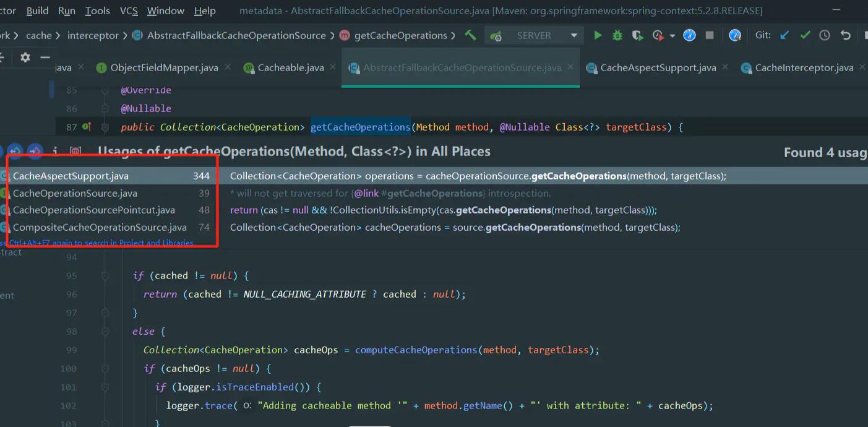The image size is (868, 427).
Task: Click getCacheOperations method name on line 87
Action: [x=360, y=127]
